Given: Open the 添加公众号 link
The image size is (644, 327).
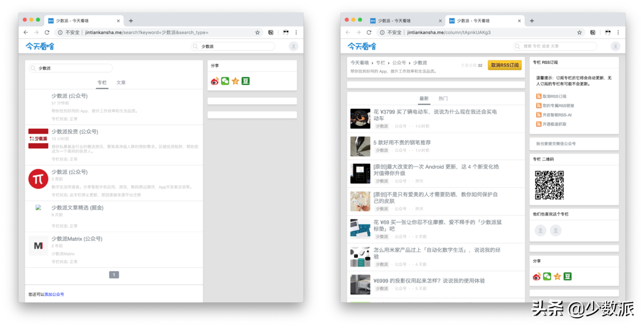Looking at the screenshot, I should click(54, 295).
